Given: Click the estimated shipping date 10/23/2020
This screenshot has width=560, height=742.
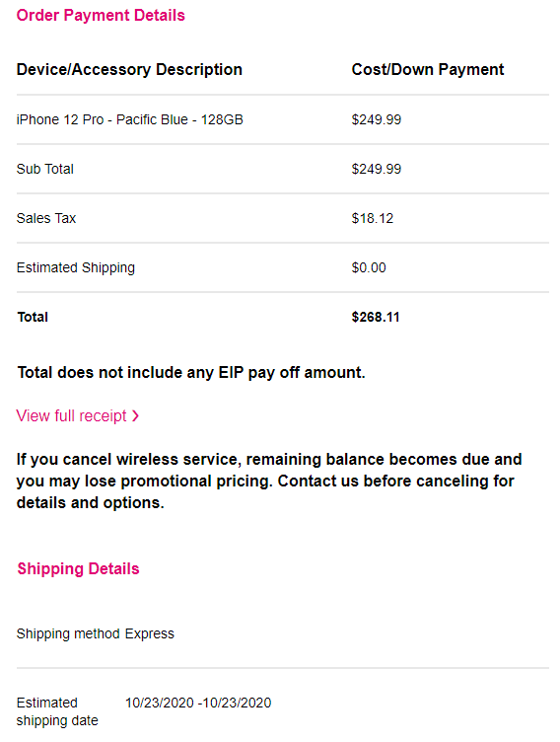Looking at the screenshot, I should [198, 703].
